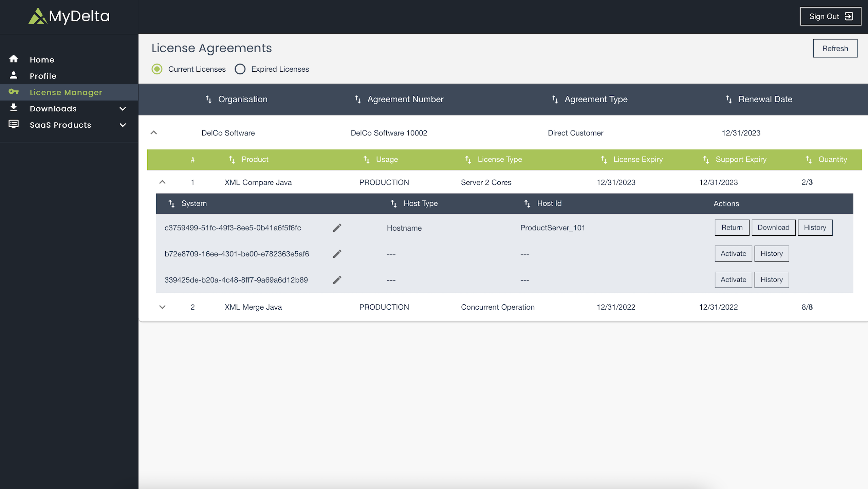Click pencil icon beside system 339425de
The image size is (868, 489).
(337, 280)
